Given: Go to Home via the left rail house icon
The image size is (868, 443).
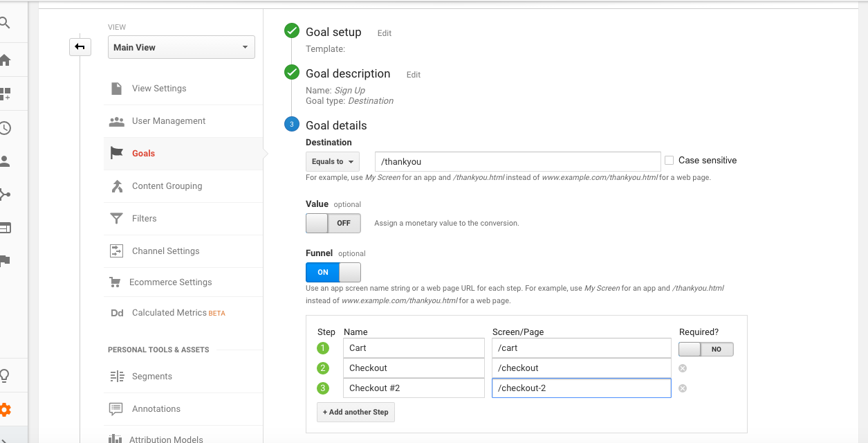Looking at the screenshot, I should coord(5,60).
